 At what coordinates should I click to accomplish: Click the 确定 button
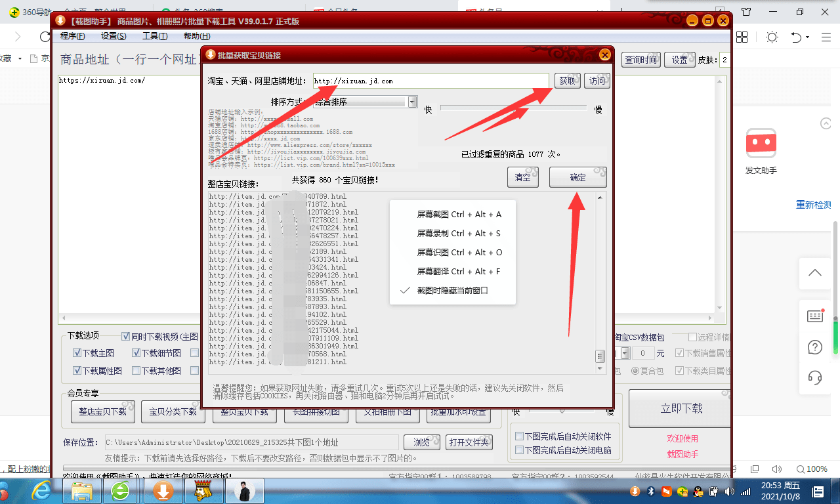(x=578, y=177)
